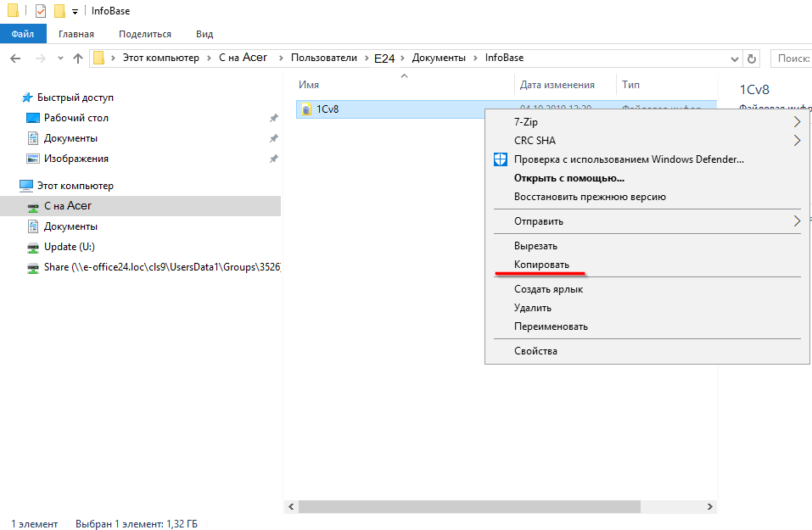Choose Свойства from context menu
The width and height of the screenshot is (812, 530).
pyautogui.click(x=535, y=351)
